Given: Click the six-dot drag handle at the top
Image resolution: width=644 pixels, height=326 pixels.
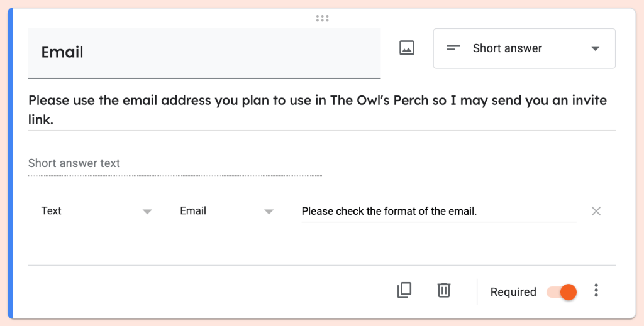Looking at the screenshot, I should click(322, 18).
